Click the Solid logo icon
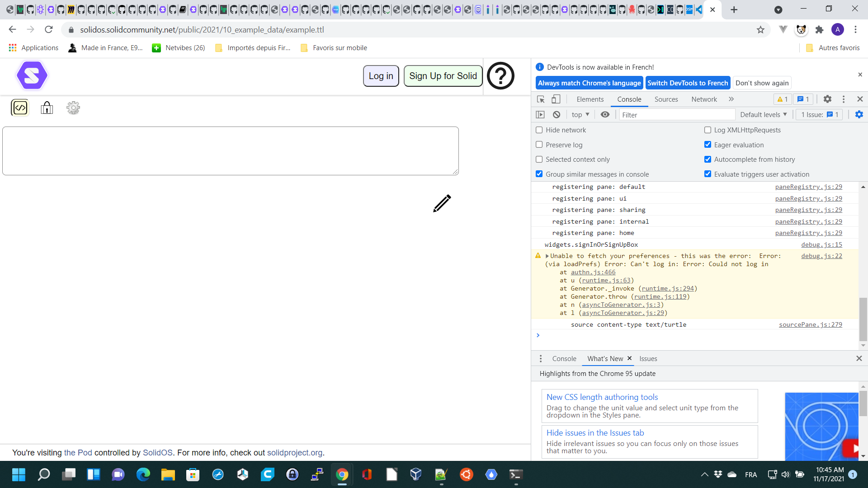 point(32,75)
